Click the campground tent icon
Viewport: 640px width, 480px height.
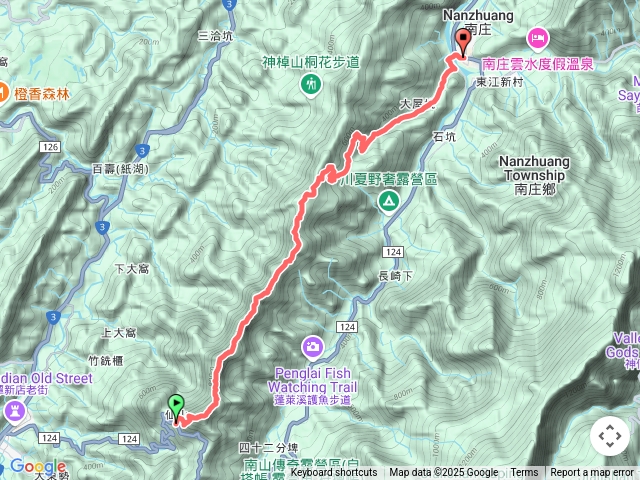pyautogui.click(x=389, y=203)
